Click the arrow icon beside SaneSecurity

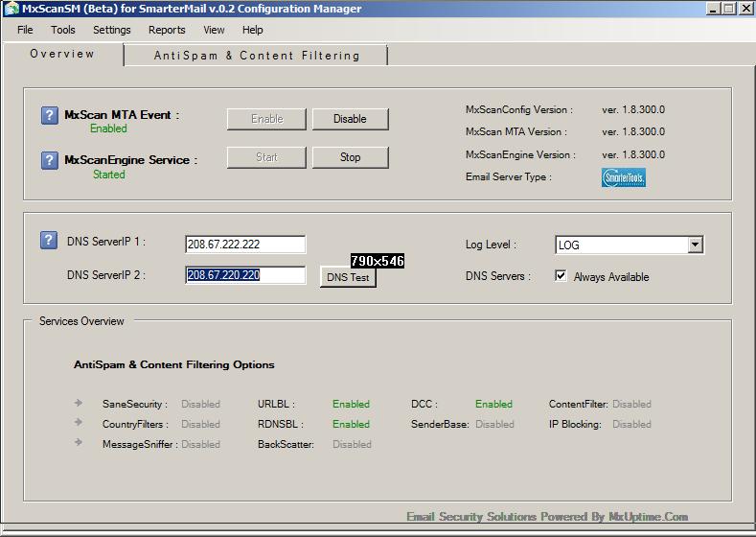[x=79, y=403]
